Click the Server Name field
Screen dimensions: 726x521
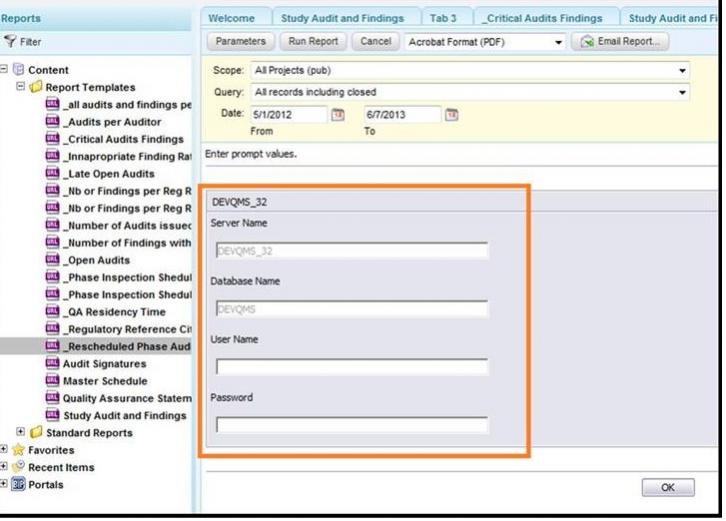[351, 251]
